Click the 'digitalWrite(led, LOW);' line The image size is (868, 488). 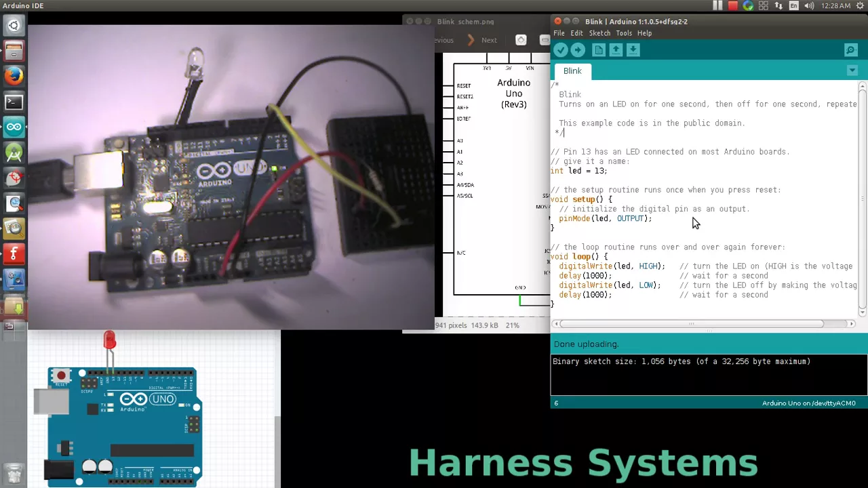[x=610, y=285]
